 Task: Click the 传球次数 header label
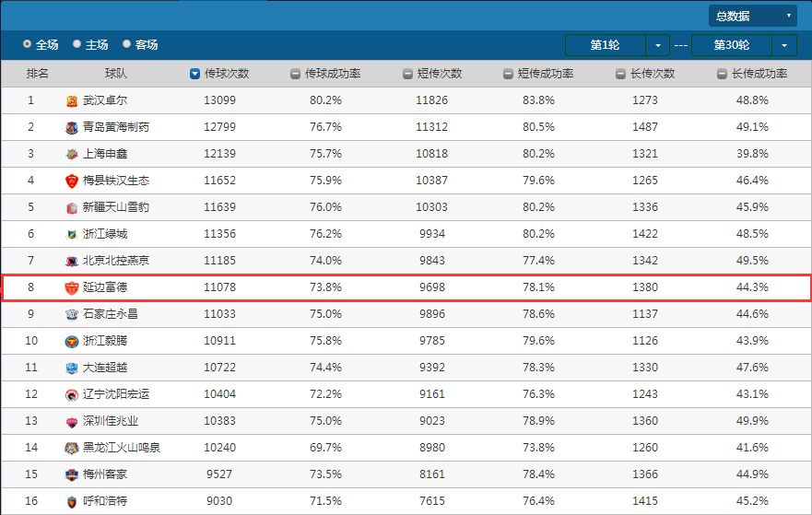(x=227, y=74)
